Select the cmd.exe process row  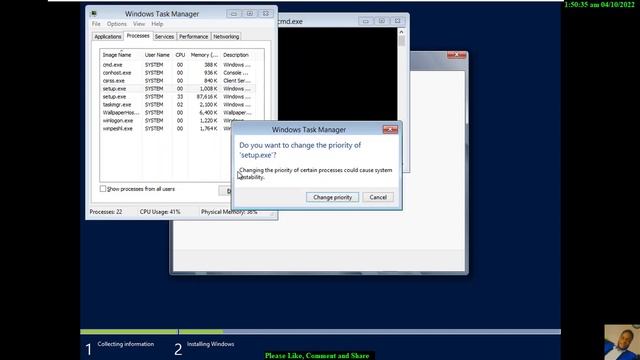pos(178,65)
